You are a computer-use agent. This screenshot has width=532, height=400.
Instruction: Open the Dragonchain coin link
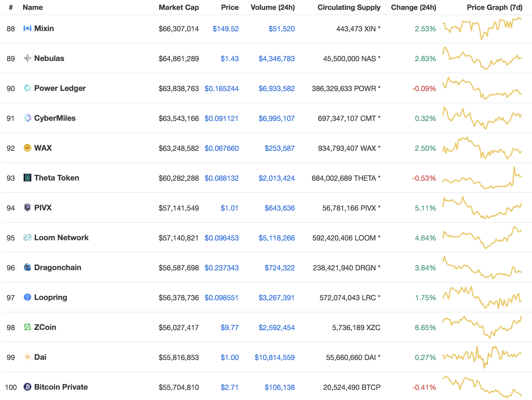pyautogui.click(x=58, y=267)
